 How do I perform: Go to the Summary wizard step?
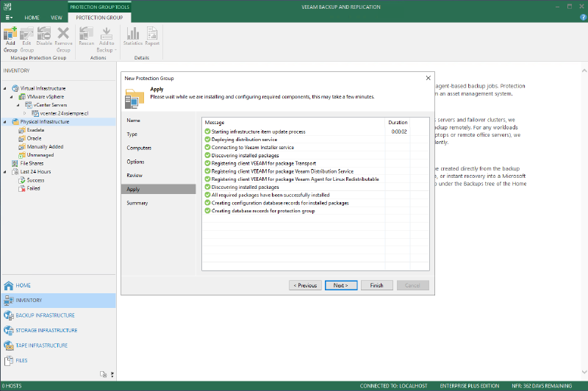coord(137,203)
